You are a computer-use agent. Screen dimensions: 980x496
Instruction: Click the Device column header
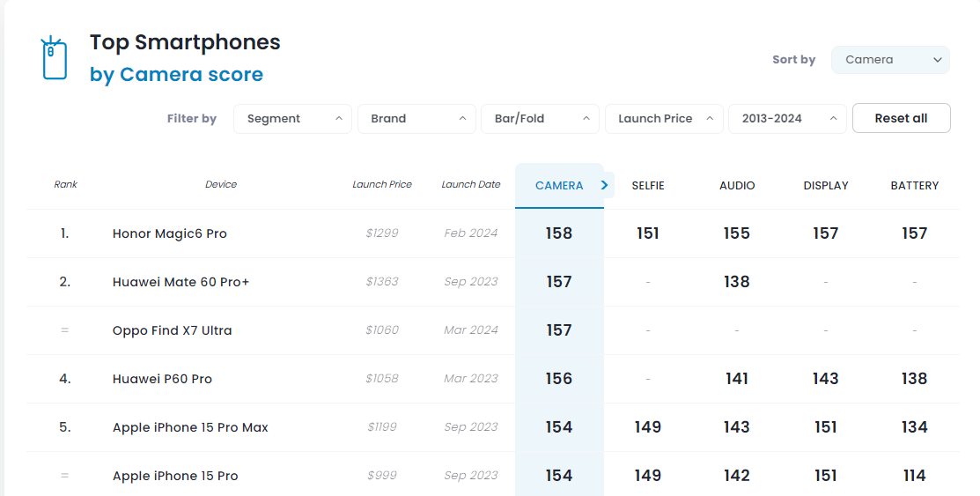[x=221, y=184]
